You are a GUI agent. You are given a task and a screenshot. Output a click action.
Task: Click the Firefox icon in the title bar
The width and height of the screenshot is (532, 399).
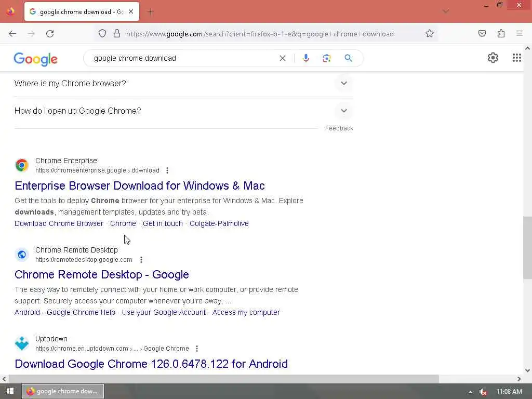pos(10,11)
